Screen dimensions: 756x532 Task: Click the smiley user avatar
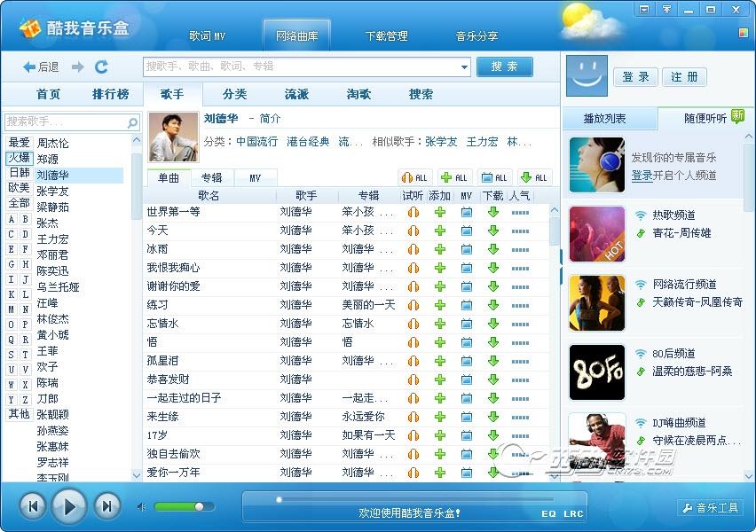pyautogui.click(x=587, y=75)
